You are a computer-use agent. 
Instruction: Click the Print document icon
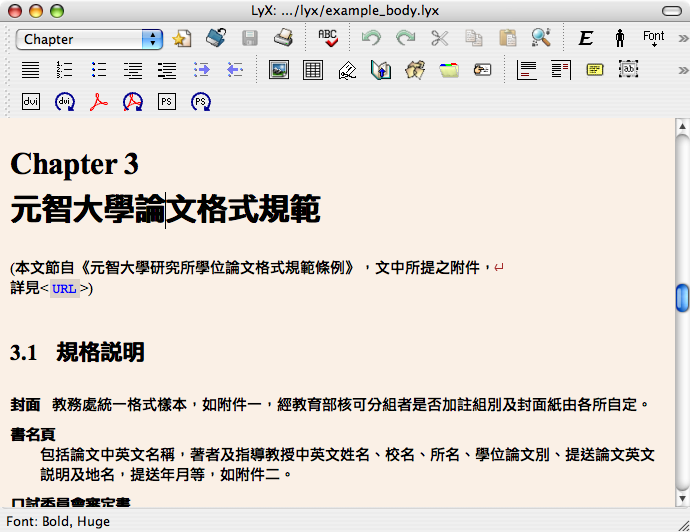pyautogui.click(x=283, y=39)
